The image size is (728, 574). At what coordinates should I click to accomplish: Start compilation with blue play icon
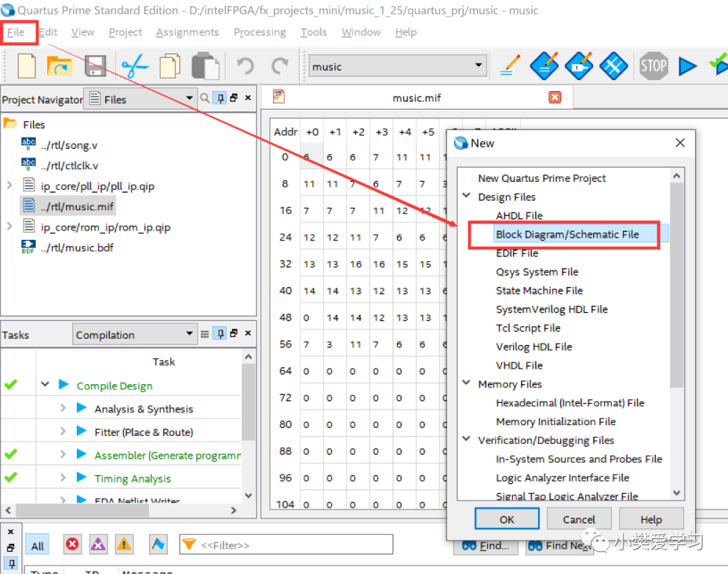point(687,66)
